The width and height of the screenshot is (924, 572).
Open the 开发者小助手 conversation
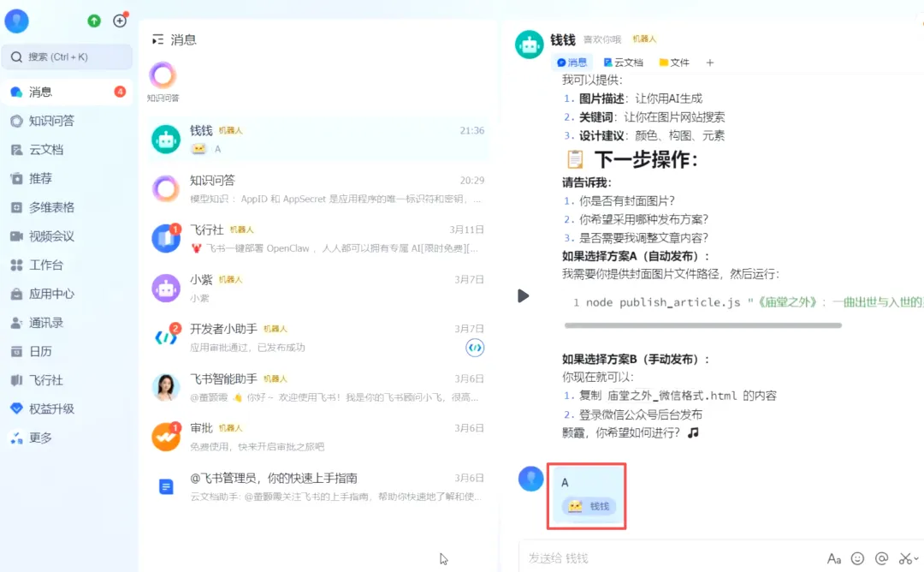[318, 338]
